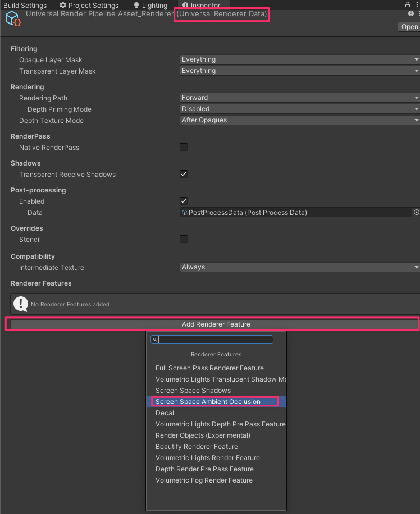Click the Universal Render Pipeline asset icon
The height and width of the screenshot is (514, 420).
click(12, 19)
